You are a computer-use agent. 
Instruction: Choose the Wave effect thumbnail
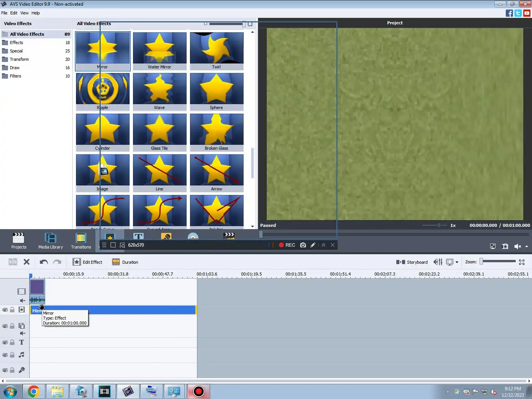[x=160, y=92]
